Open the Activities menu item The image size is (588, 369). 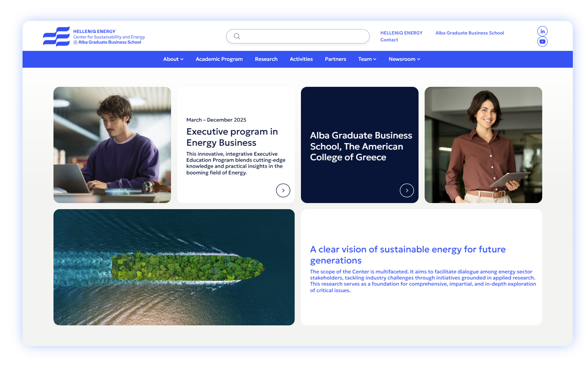click(301, 59)
